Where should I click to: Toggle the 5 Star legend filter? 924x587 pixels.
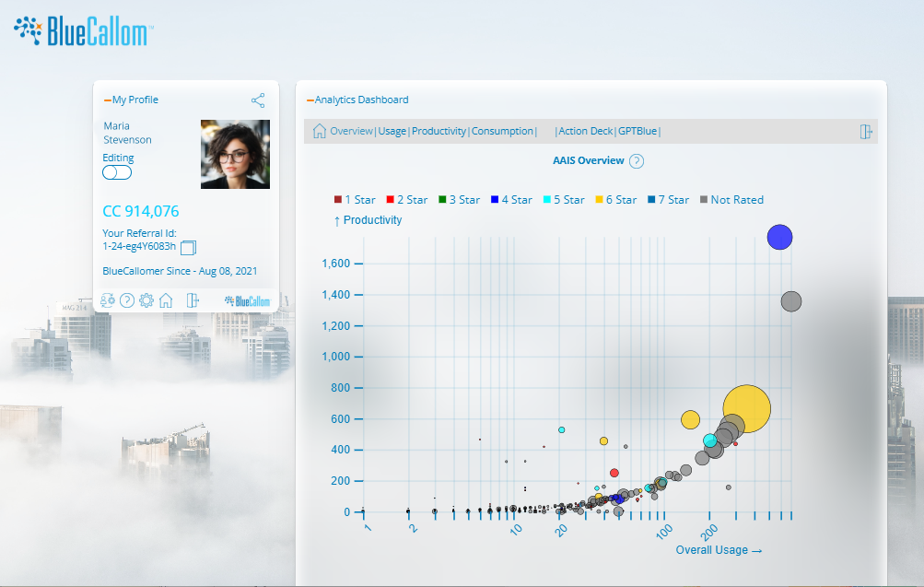564,199
